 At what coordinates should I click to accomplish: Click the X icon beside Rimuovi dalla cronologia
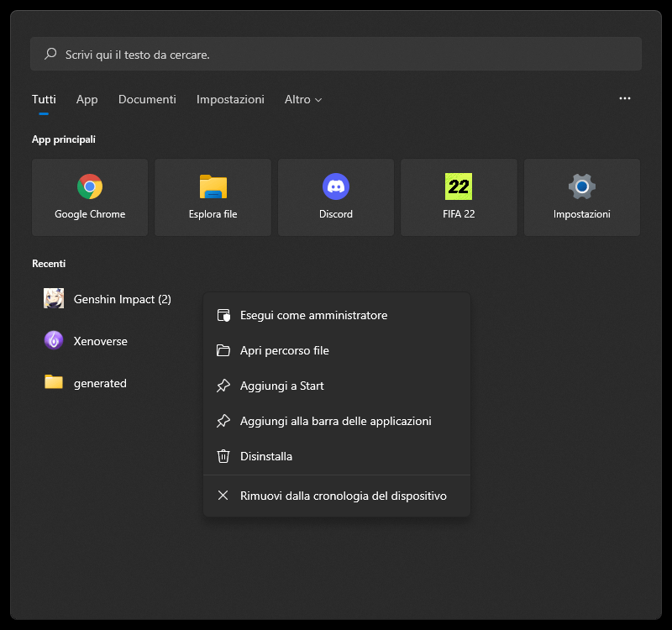[x=223, y=496]
